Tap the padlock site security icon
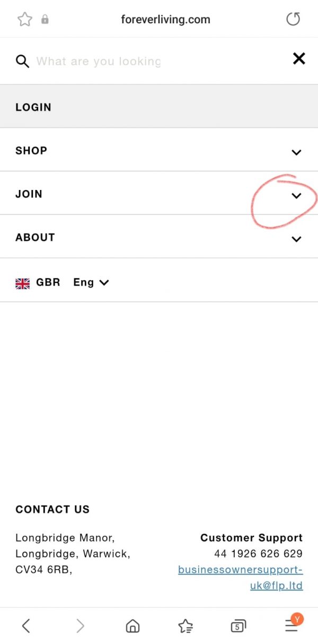Image resolution: width=318 pixels, height=644 pixels. [x=45, y=20]
